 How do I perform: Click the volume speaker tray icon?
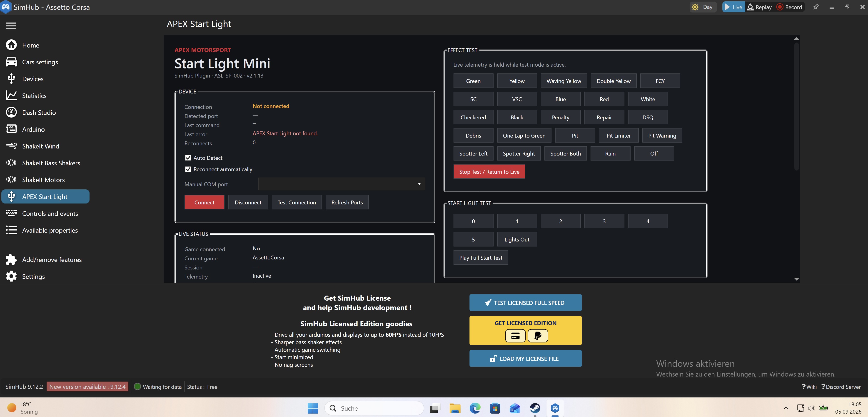coord(811,408)
